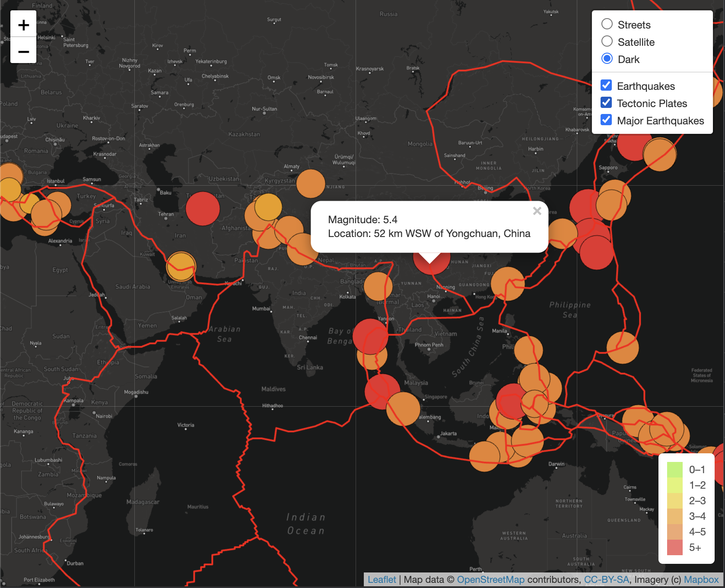Click the yellow-orange marker near United Arab Emirates
The image size is (725, 588).
(x=181, y=266)
